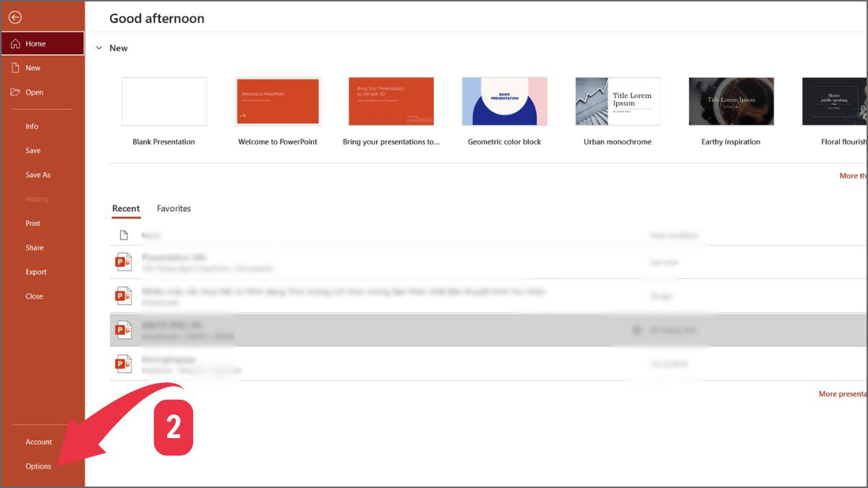Click the PowerPoint file icon of first recent item
This screenshot has height=488, width=868.
point(123,261)
